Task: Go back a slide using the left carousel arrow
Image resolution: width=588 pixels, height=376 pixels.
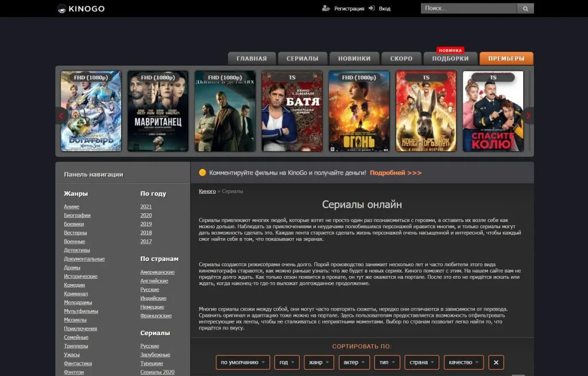Action: [x=60, y=115]
